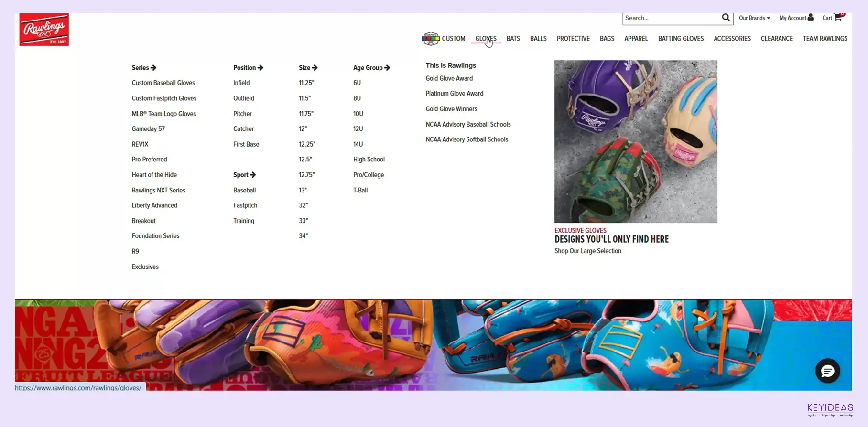Open NCAA Advisory Softball Schools
Image resolution: width=868 pixels, height=427 pixels.
coord(467,139)
